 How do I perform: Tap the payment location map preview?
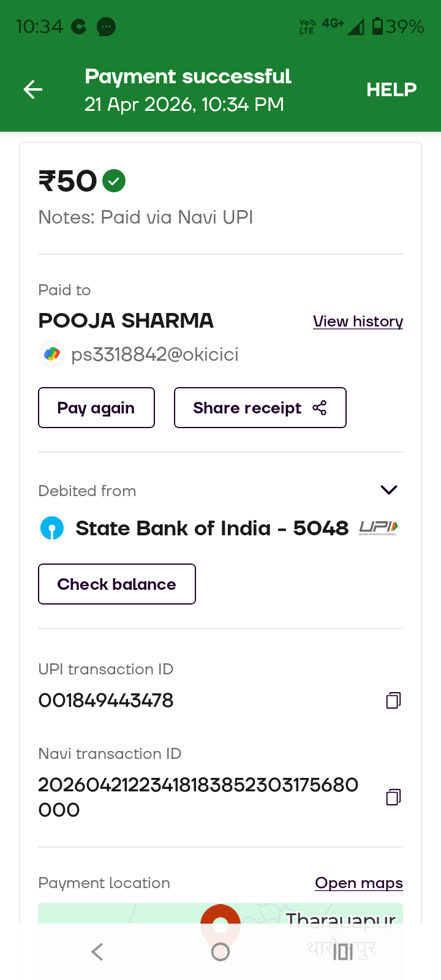pyautogui.click(x=123, y=914)
